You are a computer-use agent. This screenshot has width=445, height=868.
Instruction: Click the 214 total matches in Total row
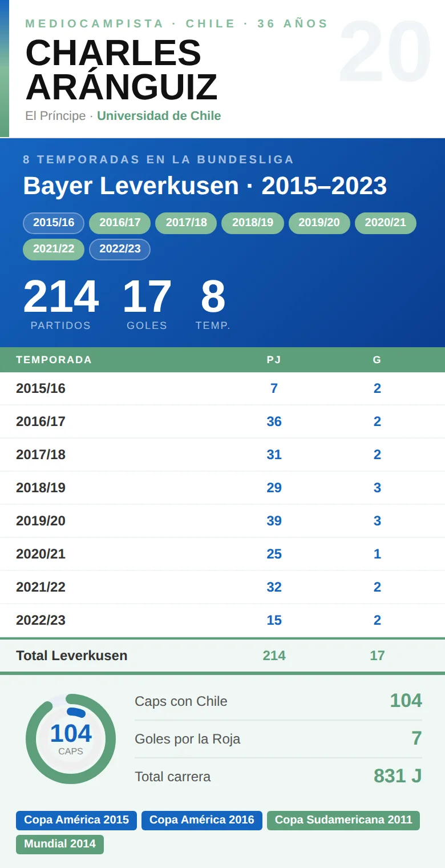pos(274,656)
